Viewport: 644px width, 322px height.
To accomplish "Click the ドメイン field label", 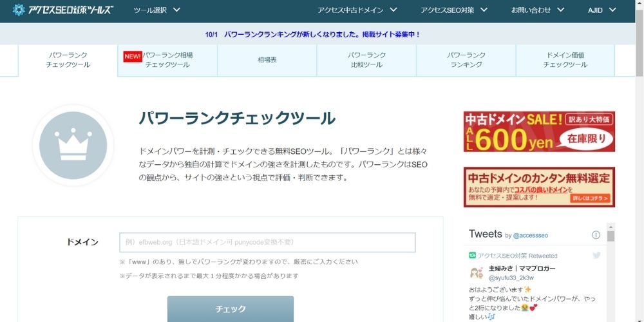I will pyautogui.click(x=82, y=242).
